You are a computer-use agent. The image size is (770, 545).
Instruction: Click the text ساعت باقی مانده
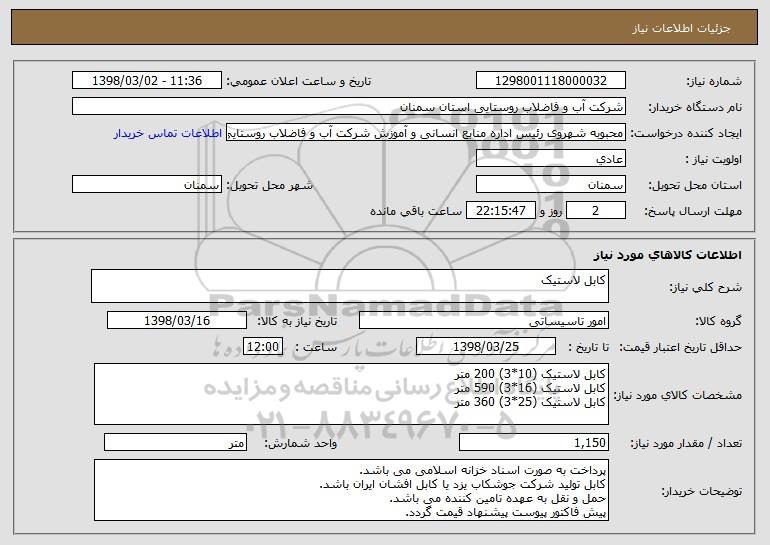click(x=415, y=211)
